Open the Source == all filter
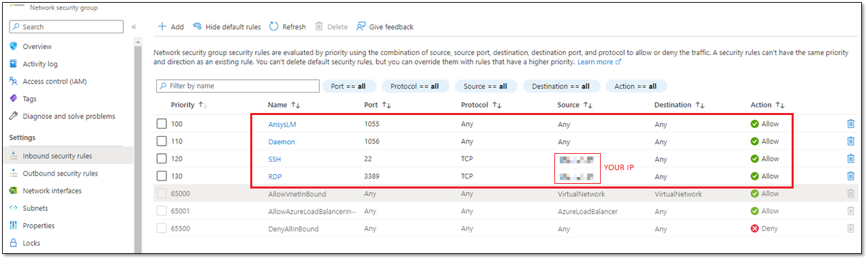 [485, 86]
